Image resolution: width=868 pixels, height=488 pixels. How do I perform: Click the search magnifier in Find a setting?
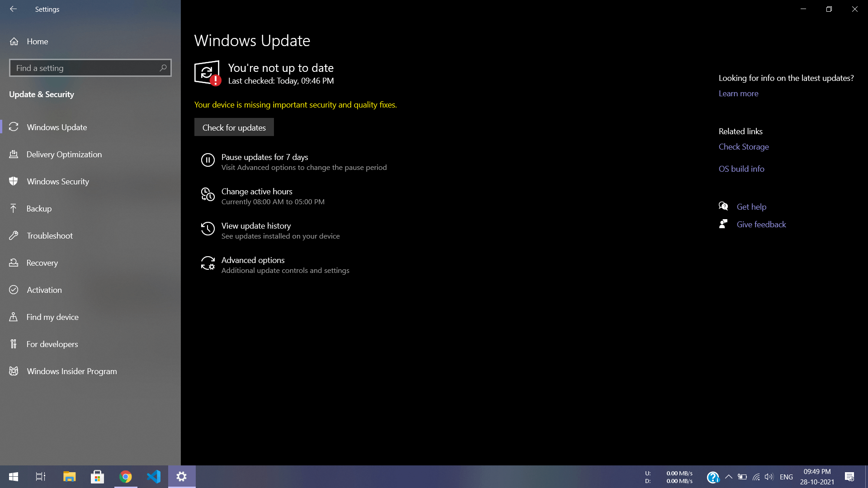163,68
